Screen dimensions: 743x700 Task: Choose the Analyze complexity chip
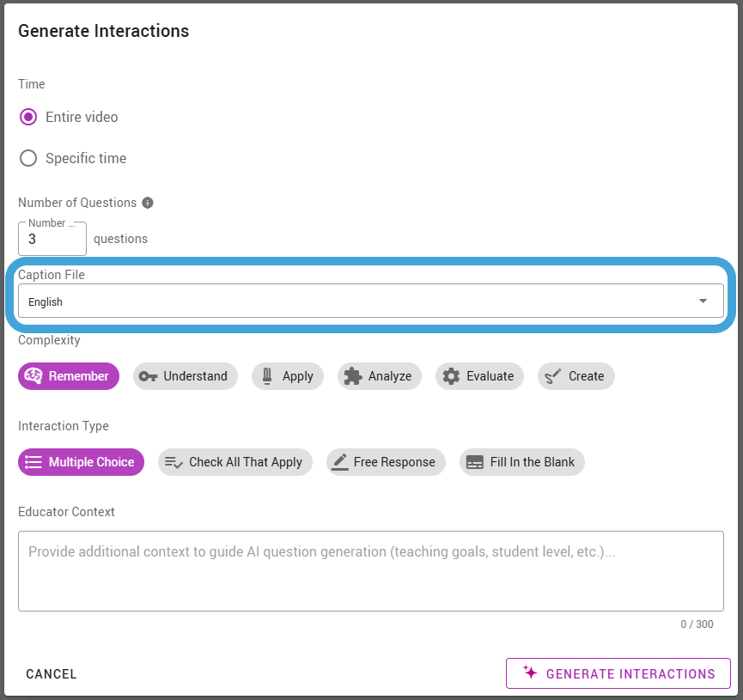tap(380, 376)
